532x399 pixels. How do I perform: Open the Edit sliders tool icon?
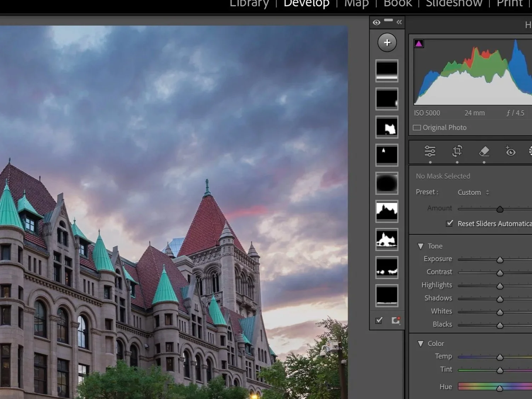point(430,151)
